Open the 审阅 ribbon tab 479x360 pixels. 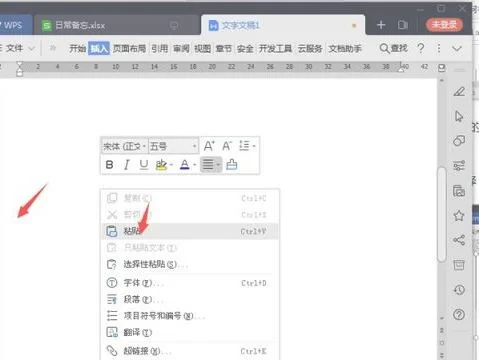pyautogui.click(x=181, y=49)
